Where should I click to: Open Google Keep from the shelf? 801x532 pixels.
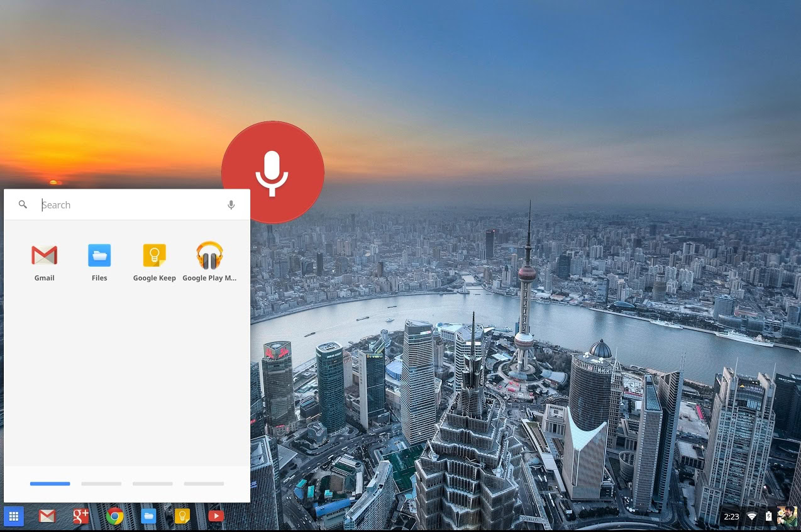point(182,516)
